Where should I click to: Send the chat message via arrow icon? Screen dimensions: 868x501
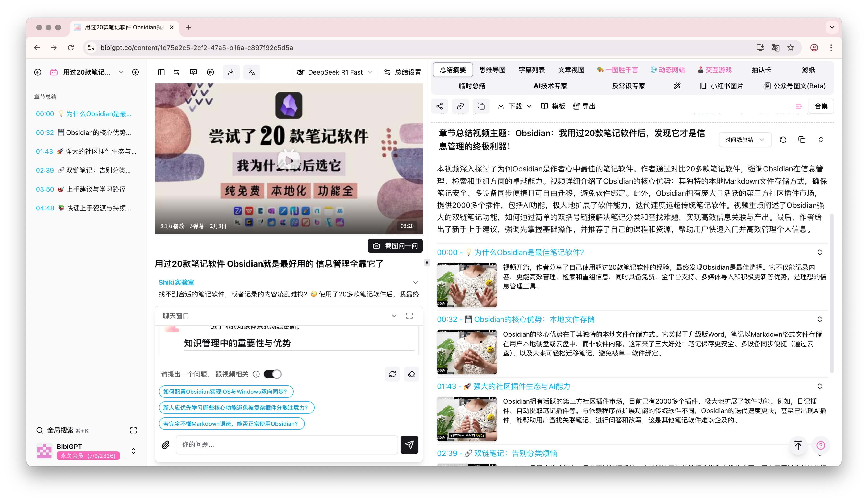409,445
